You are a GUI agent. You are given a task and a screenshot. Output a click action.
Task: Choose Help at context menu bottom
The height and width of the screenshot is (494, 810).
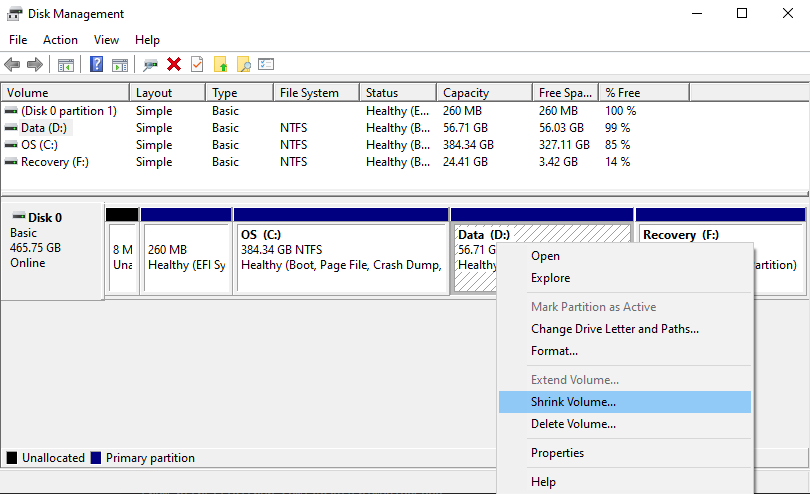tap(625, 482)
